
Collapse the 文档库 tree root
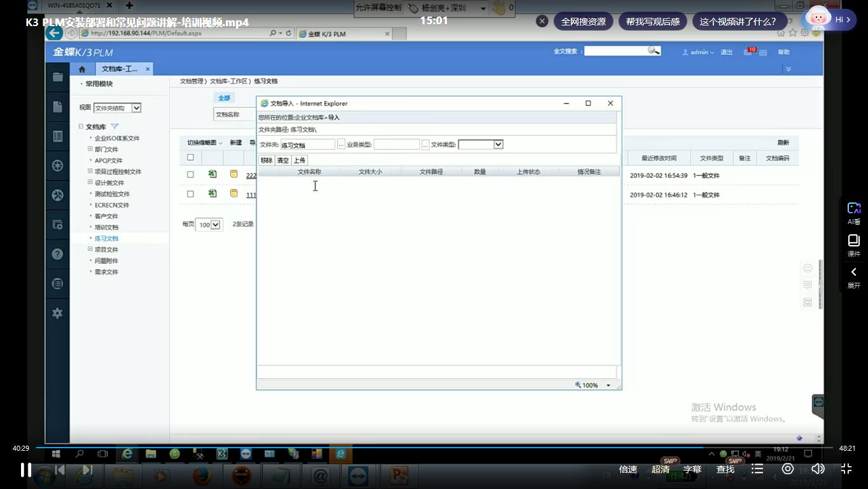[x=81, y=127]
